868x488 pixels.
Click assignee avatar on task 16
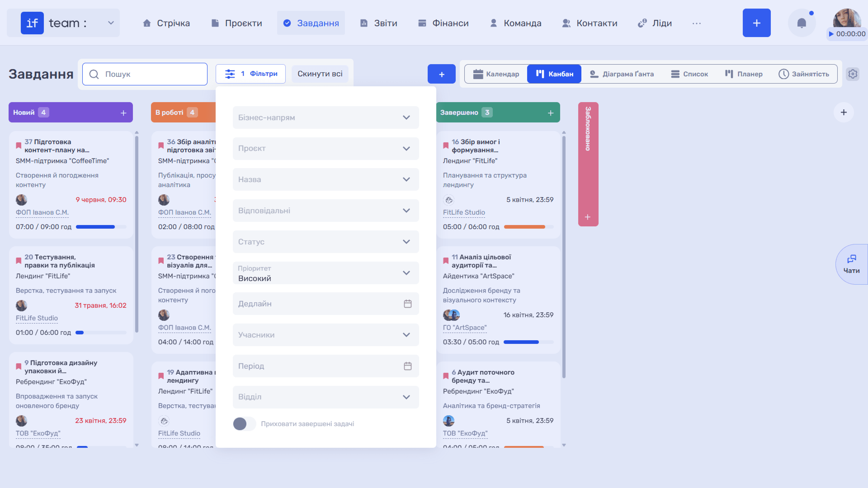[448, 200]
